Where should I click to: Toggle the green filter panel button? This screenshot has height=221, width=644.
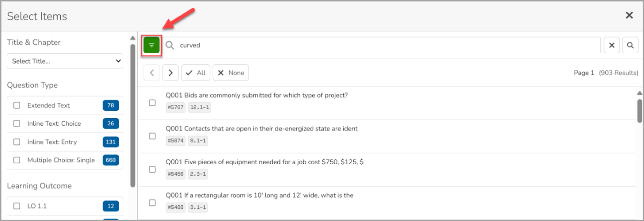tap(152, 45)
